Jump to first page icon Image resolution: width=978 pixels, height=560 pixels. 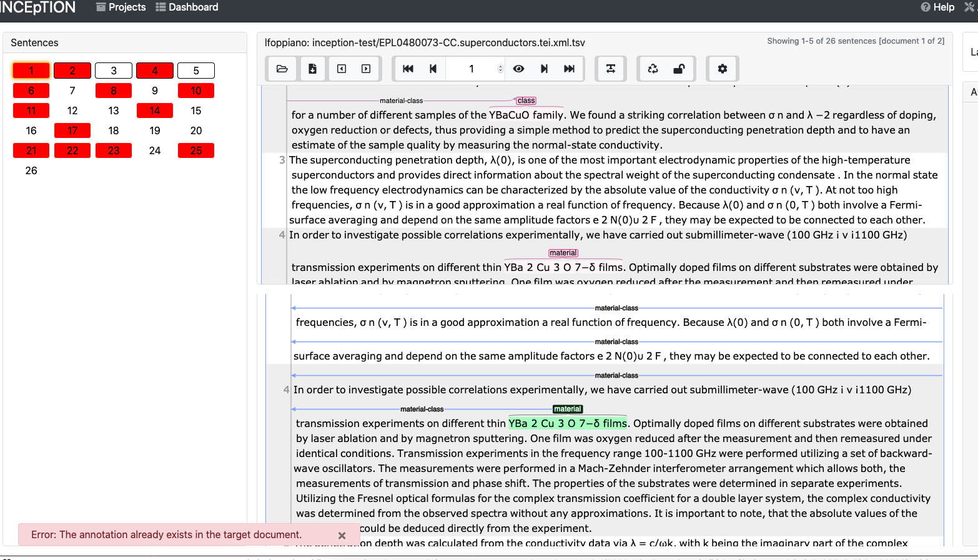[408, 69]
